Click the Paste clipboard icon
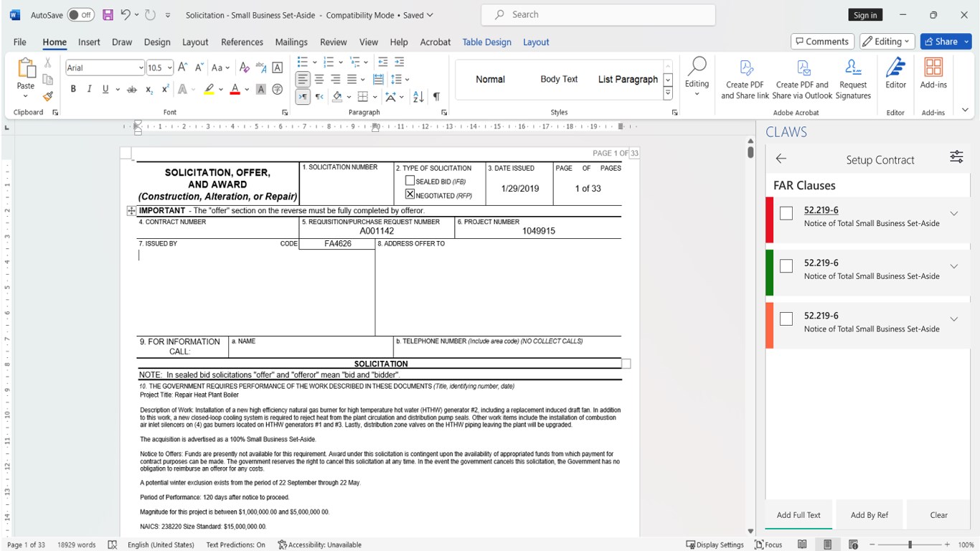Screen dimensions: 980x551 (x=26, y=68)
